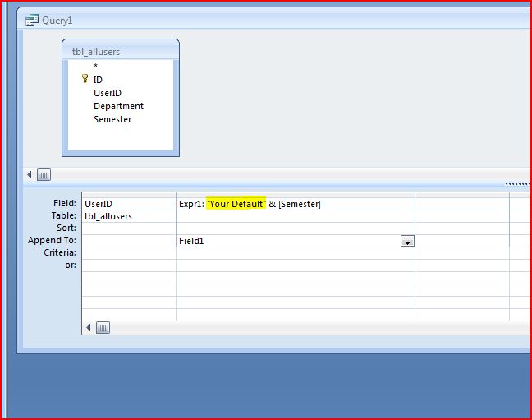The image size is (532, 420).
Task: Click the Sort cell under UserID column
Action: click(x=129, y=228)
